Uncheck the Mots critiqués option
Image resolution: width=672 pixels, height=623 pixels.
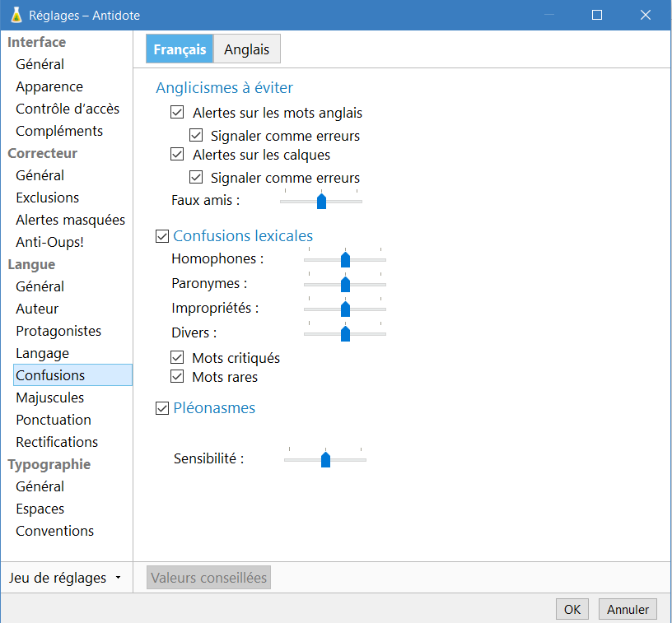coord(177,357)
